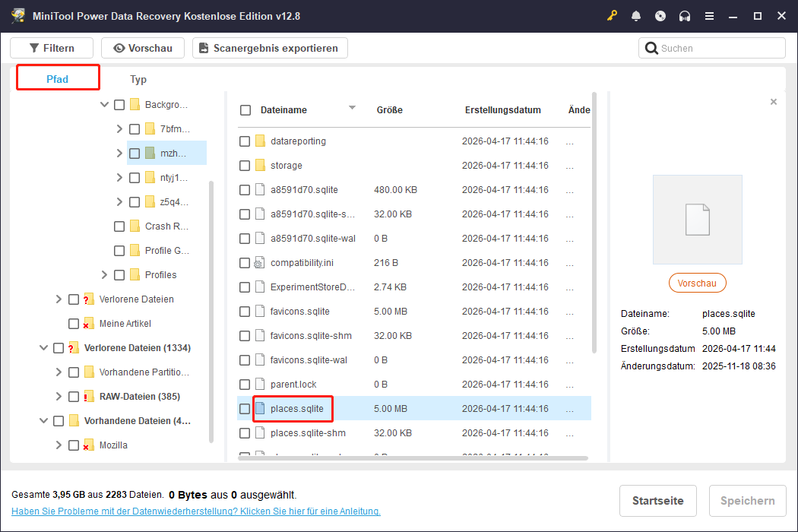The width and height of the screenshot is (798, 532).
Task: Expand the Profiles folder node
Action: 104,275
